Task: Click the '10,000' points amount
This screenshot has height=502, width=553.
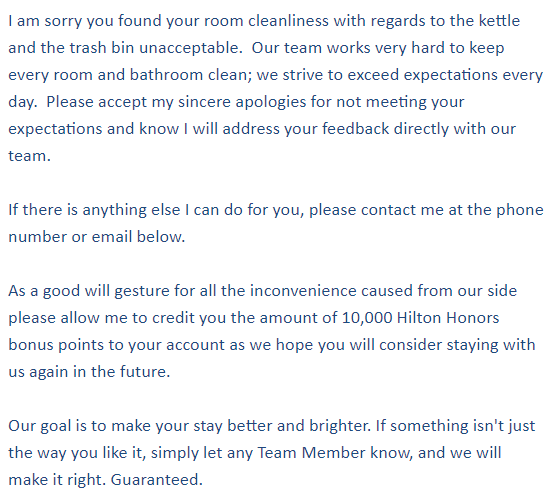Action: click(367, 318)
